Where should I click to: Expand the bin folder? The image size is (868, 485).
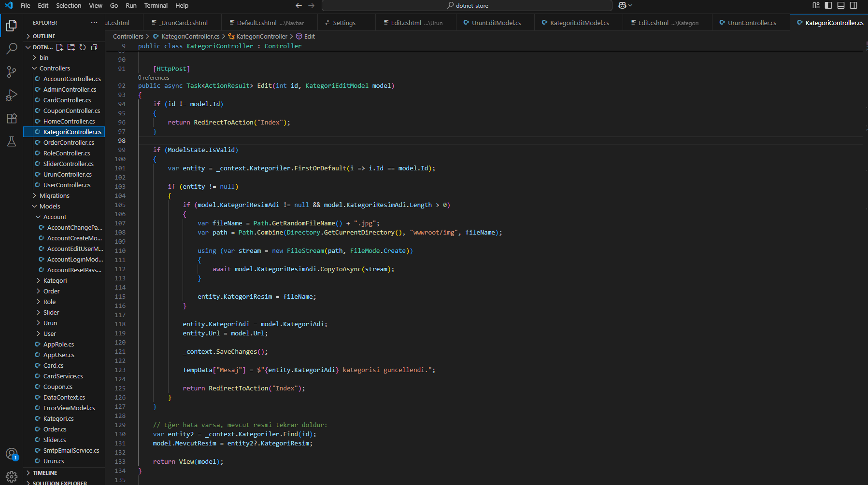(64, 57)
